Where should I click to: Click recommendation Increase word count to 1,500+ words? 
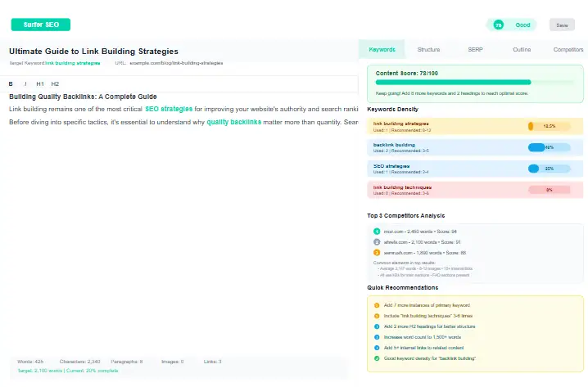click(x=423, y=337)
